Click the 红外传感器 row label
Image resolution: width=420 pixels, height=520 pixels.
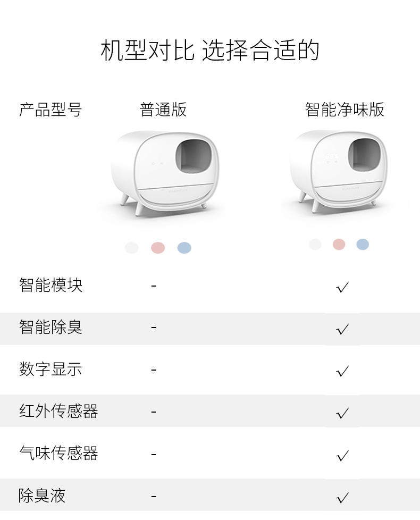pos(58,412)
